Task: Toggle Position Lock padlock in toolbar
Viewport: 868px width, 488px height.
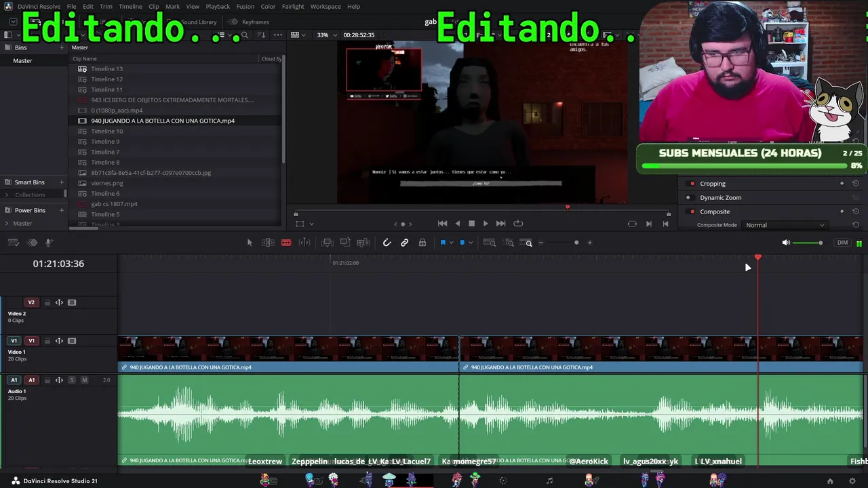Action: point(422,243)
